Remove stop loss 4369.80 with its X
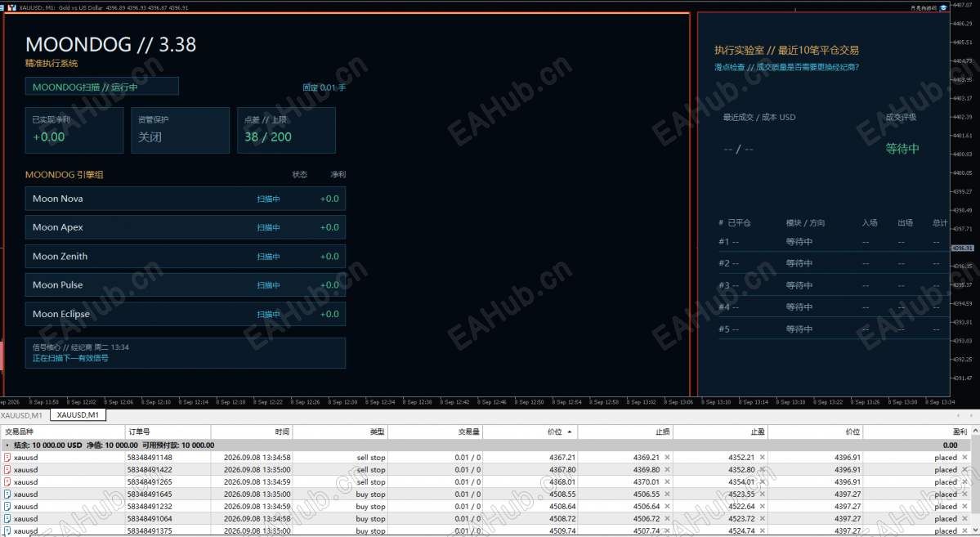 point(668,469)
